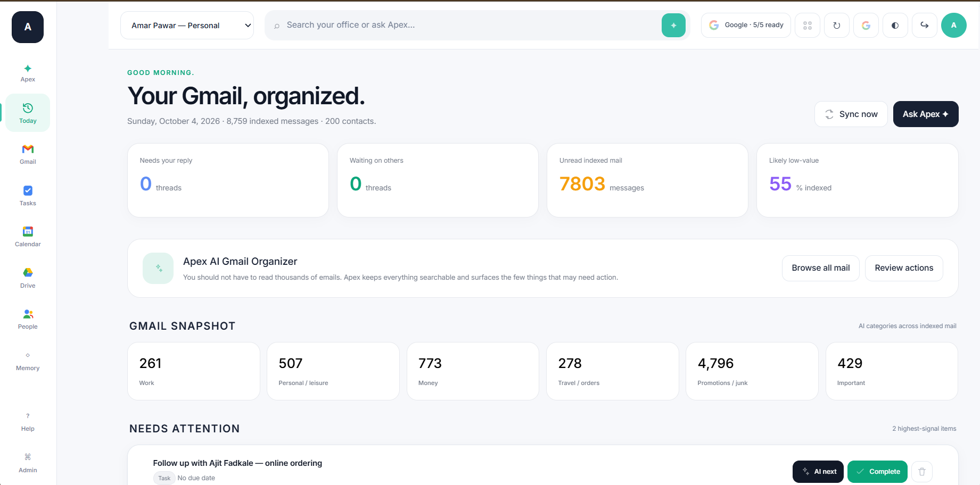Delete the Ajit Fadkale follow-up task
Screen dimensions: 980x485
pyautogui.click(x=922, y=472)
